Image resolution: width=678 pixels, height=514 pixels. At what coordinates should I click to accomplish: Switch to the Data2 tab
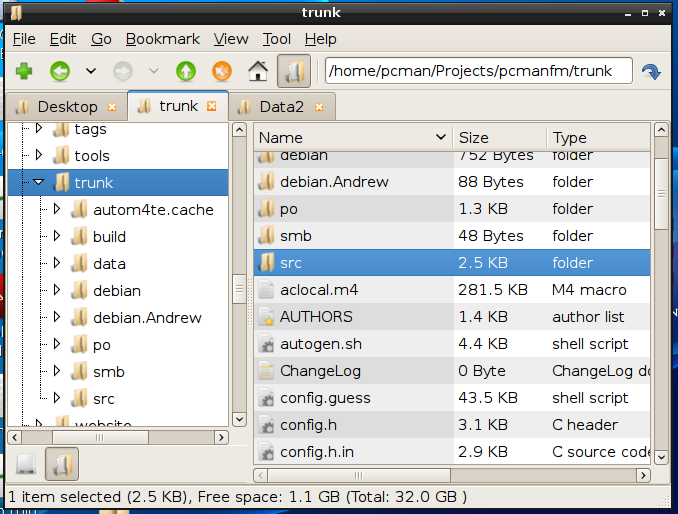[280, 106]
